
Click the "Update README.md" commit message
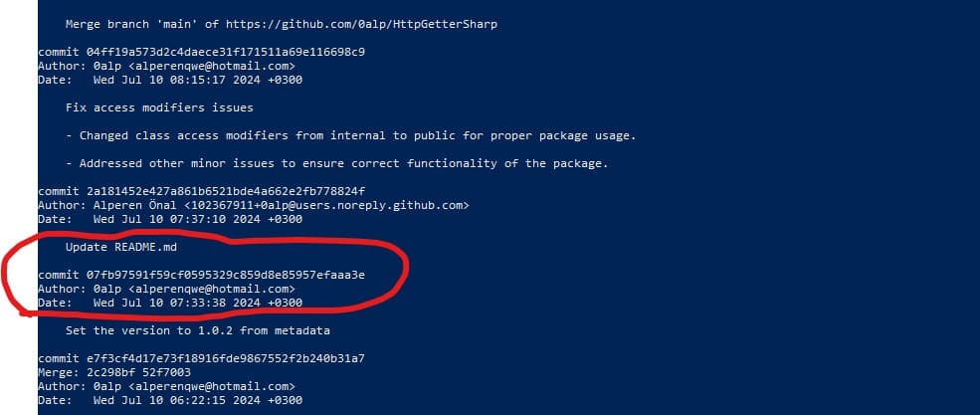pos(121,247)
